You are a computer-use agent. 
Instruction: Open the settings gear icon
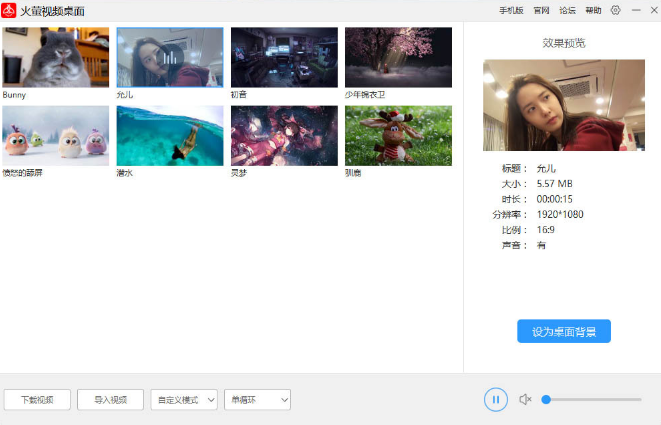615,10
